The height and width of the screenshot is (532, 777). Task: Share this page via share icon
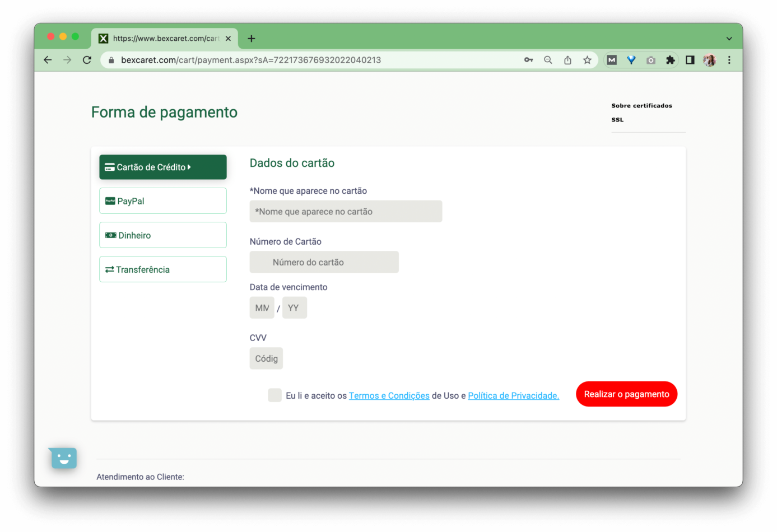pos(567,60)
